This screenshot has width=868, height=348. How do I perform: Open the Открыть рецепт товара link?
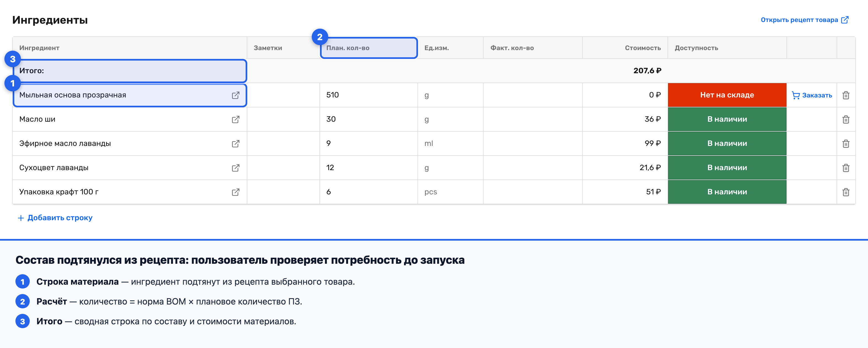coord(804,20)
